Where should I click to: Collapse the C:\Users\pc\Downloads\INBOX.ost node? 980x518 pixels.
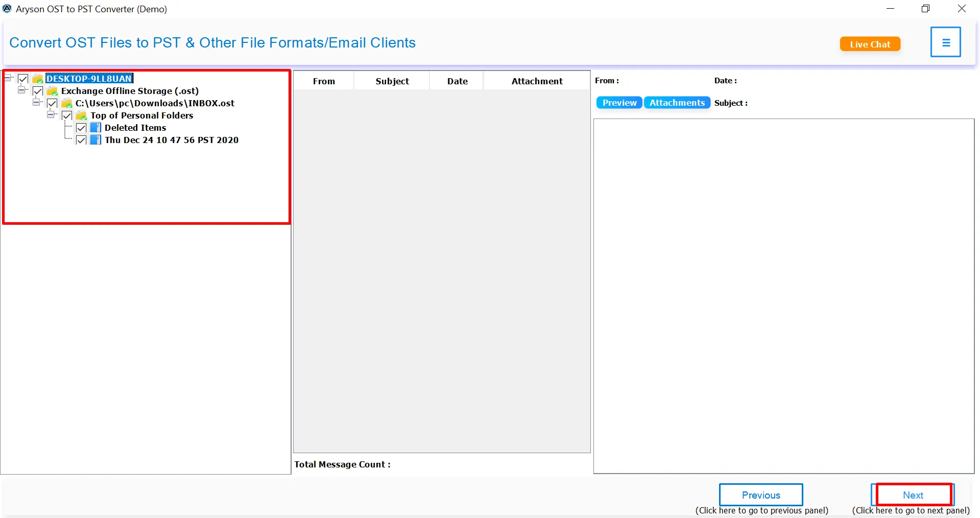(36, 102)
